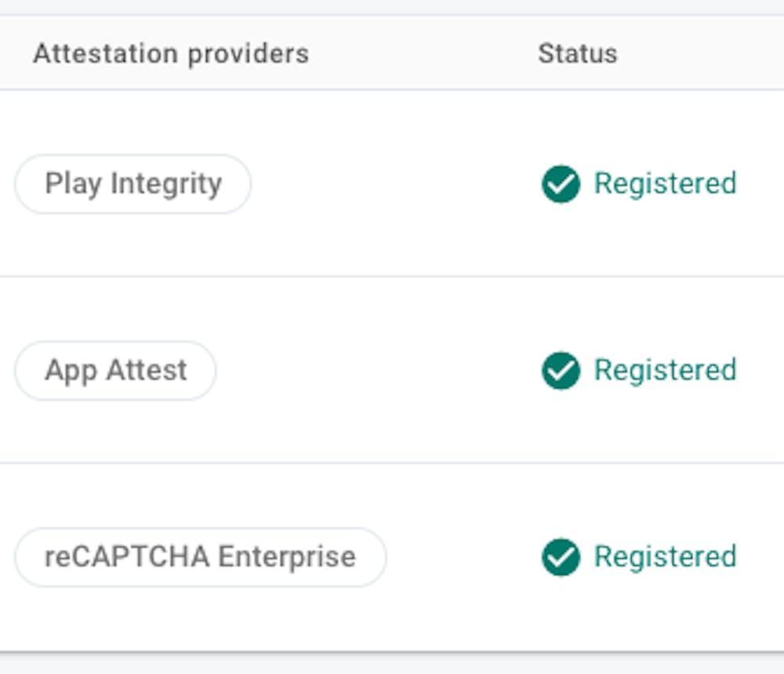Click the gray area below the providers table
784x674 pixels.
pyautogui.click(x=392, y=664)
